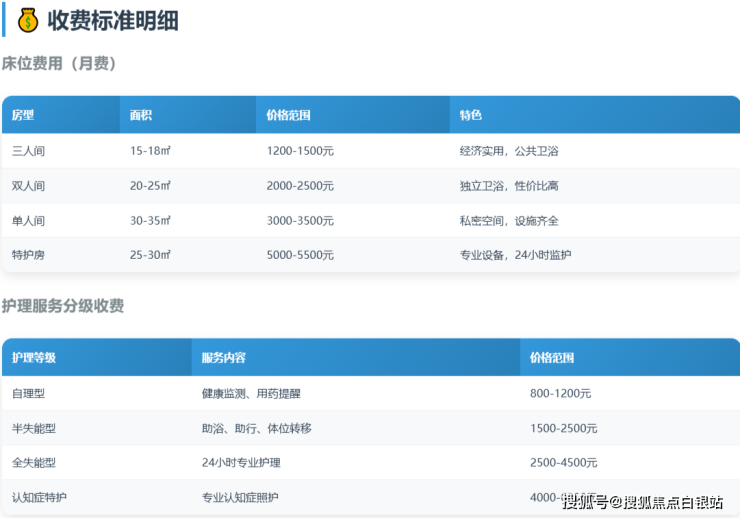Select the 护理服务分级收费 section title
This screenshot has width=740, height=518.
point(63,306)
